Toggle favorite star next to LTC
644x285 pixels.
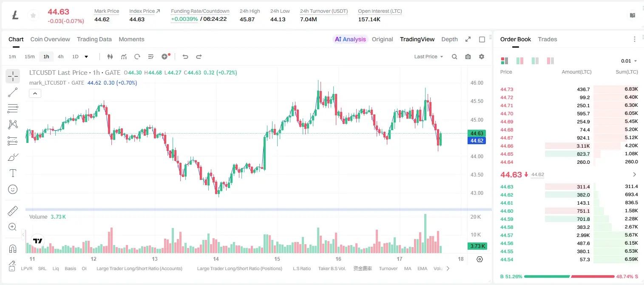(33, 16)
